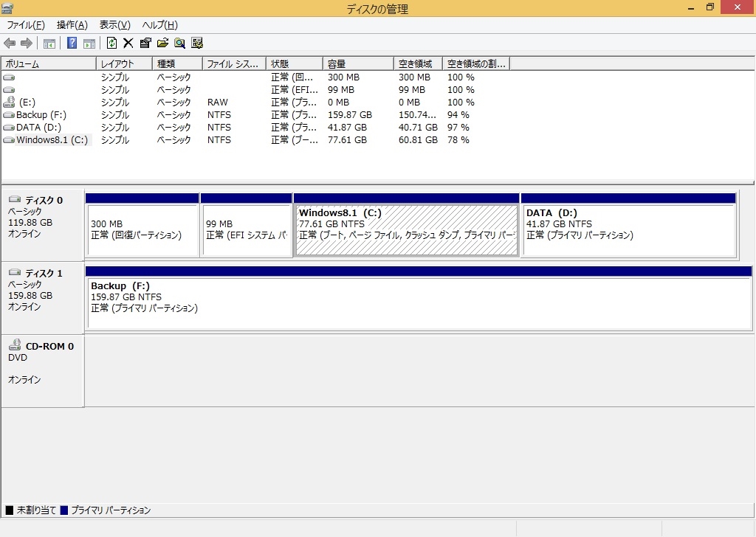
Task: Sort by the 状態 column header
Action: pyautogui.click(x=295, y=63)
